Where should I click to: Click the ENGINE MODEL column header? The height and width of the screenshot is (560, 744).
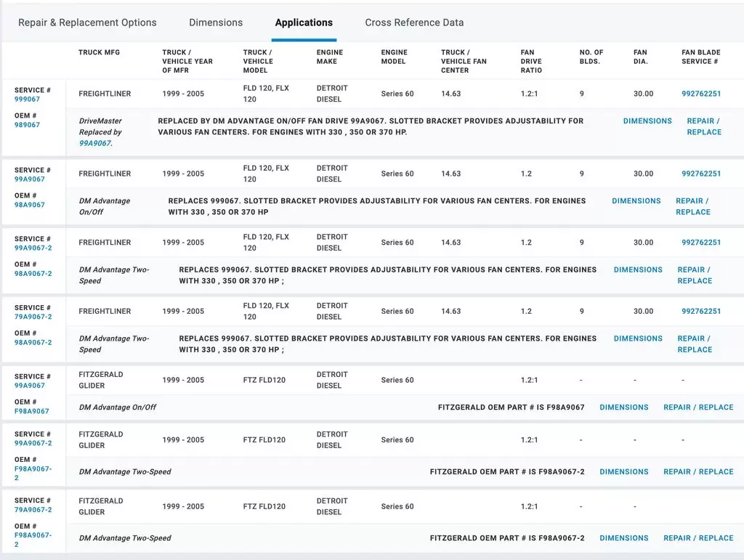395,57
